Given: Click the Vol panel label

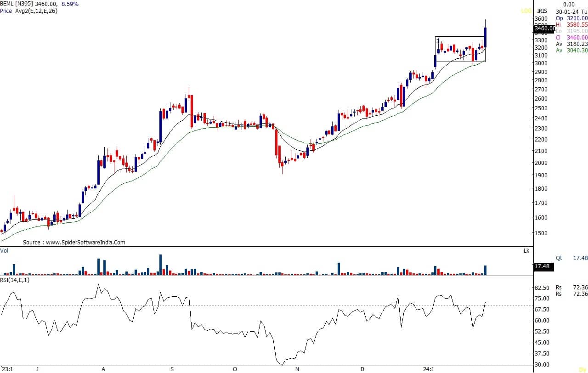Looking at the screenshot, I should (4, 251).
